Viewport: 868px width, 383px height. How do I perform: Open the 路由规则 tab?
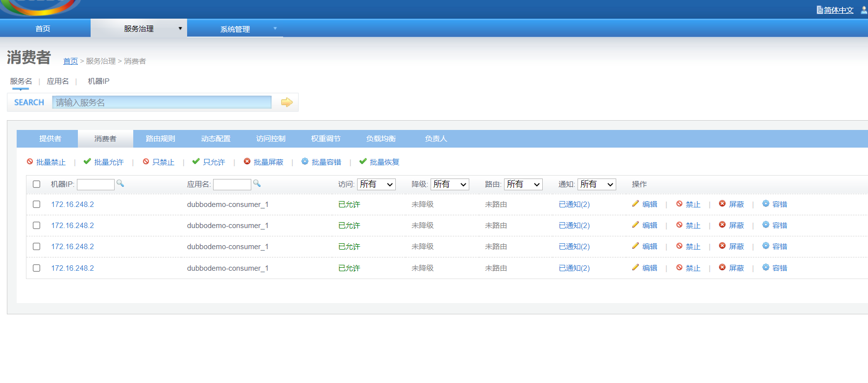[x=160, y=139]
